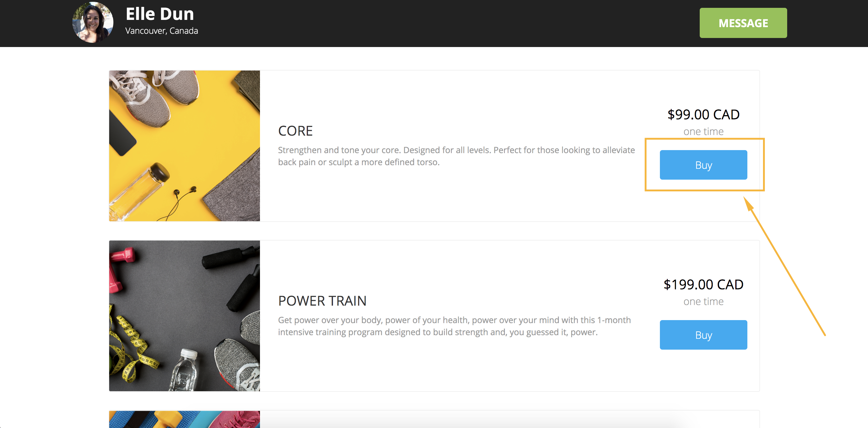Click Elle Dun's profile avatar
The width and height of the screenshot is (868, 428).
pyautogui.click(x=93, y=22)
